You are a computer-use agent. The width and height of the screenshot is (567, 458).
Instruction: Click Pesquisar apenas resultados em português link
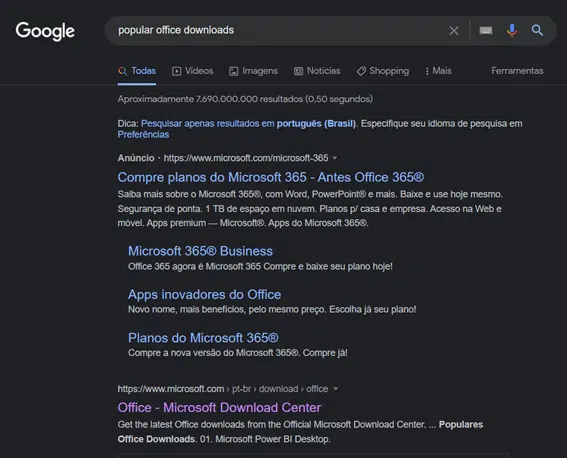[248, 124]
